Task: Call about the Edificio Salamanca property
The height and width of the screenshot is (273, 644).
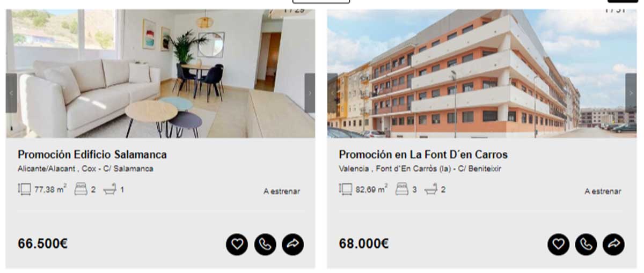Action: [265, 245]
